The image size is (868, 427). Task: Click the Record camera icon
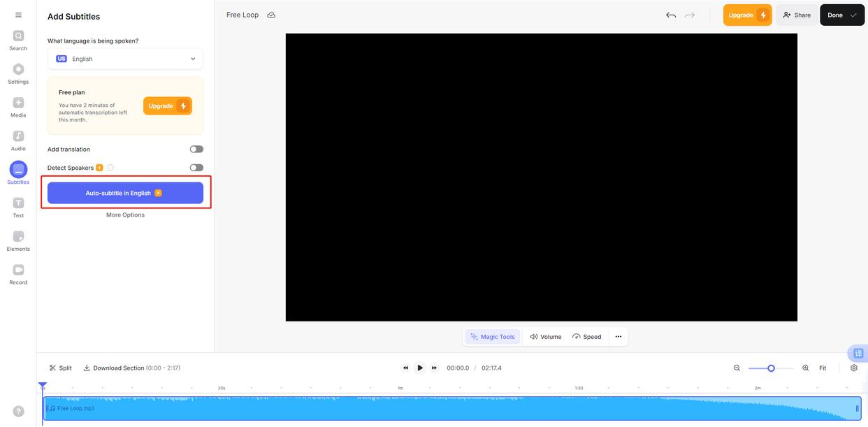coord(18,270)
